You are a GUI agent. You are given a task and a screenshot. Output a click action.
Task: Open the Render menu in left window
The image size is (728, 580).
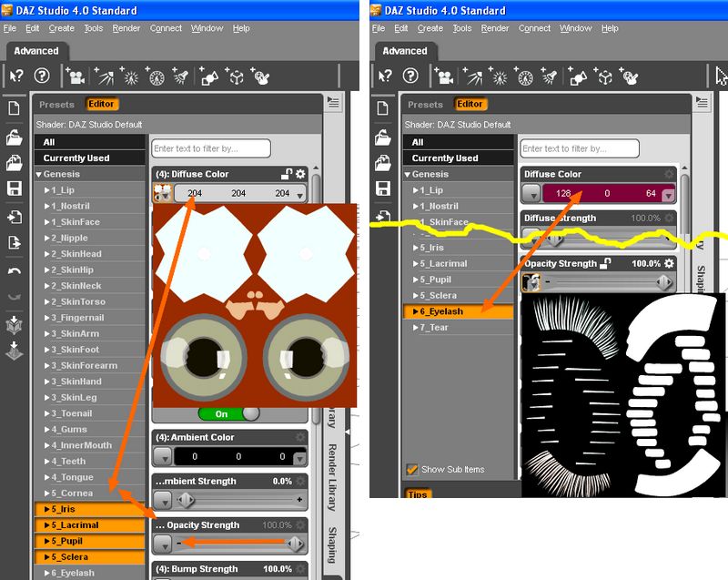click(126, 28)
